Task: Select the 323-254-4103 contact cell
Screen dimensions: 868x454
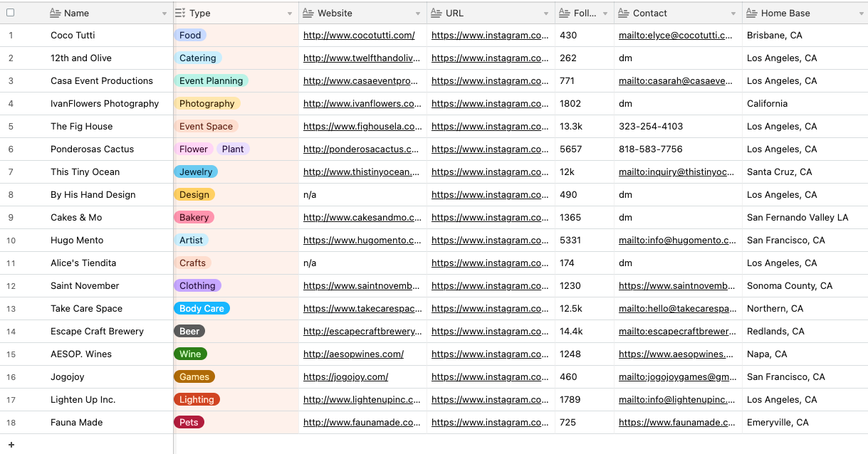Action: 678,126
